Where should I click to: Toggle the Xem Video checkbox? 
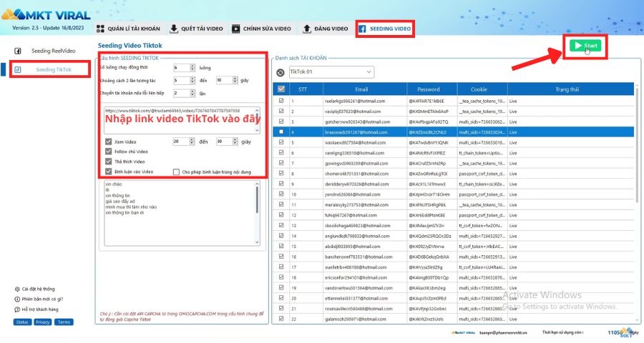[x=109, y=141]
